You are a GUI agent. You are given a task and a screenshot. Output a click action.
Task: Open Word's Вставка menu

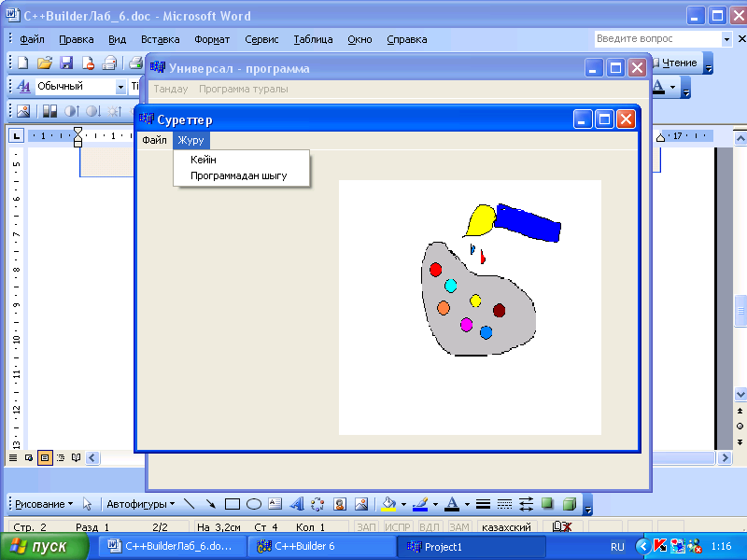[x=160, y=39]
